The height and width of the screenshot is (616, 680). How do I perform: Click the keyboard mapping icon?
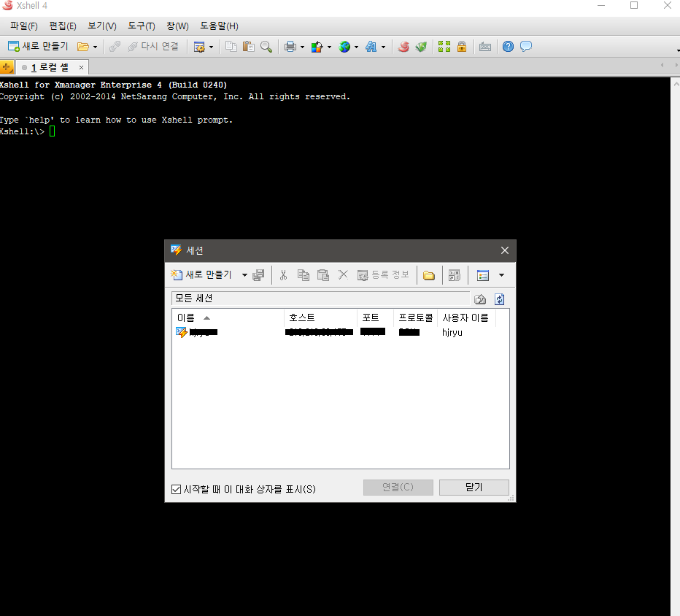485,47
